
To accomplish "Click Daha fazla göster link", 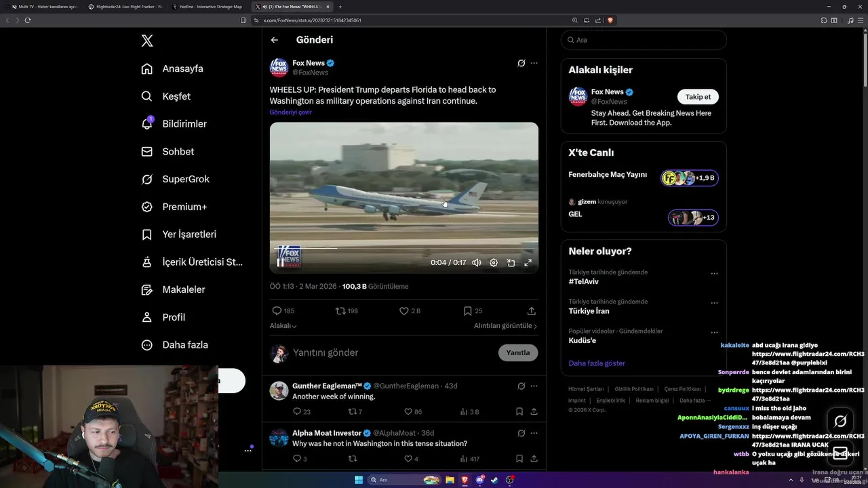I will (597, 363).
